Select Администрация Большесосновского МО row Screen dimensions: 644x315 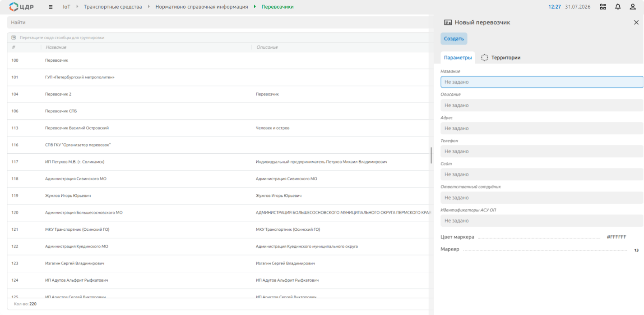219,213
